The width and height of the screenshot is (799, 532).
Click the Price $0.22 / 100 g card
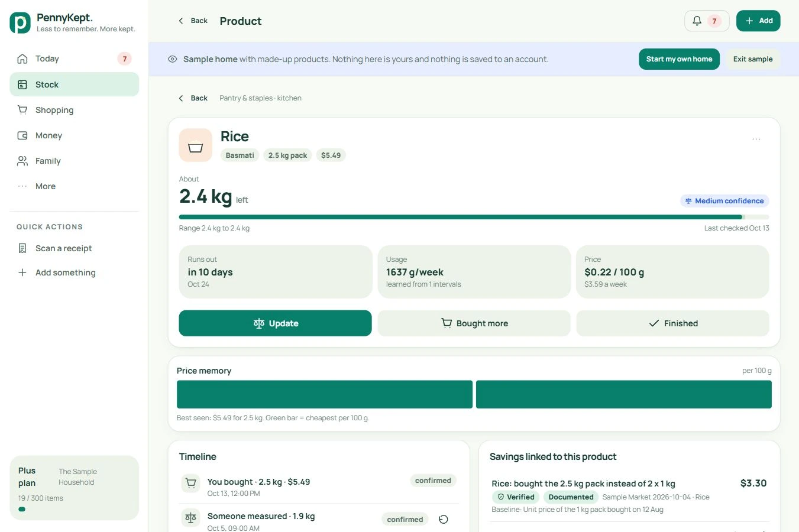pyautogui.click(x=673, y=272)
